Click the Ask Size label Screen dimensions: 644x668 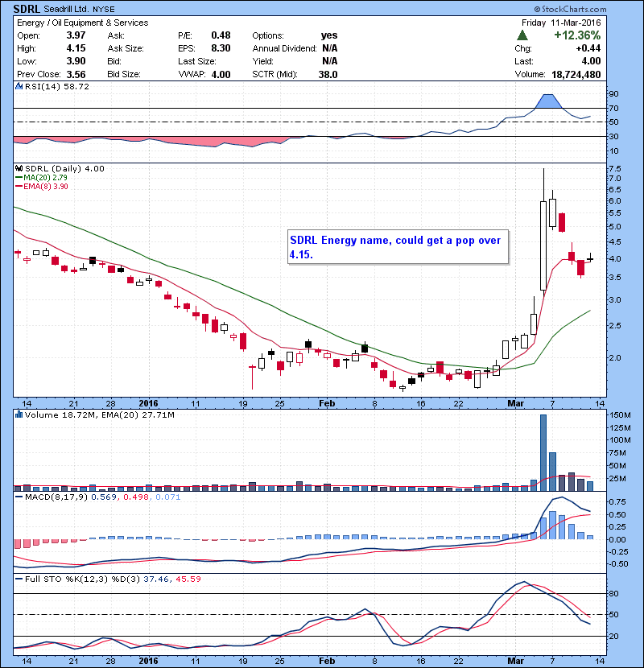pos(126,48)
